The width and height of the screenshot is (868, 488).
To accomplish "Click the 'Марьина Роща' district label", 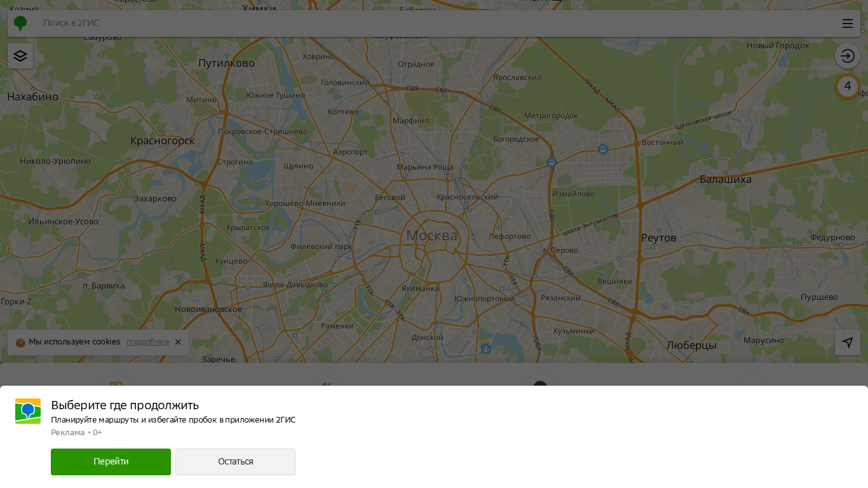I will click(x=425, y=167).
